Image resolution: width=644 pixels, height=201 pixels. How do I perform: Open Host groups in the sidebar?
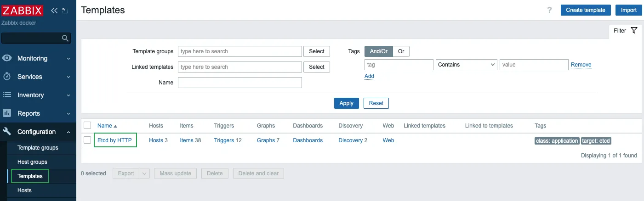coord(32,162)
